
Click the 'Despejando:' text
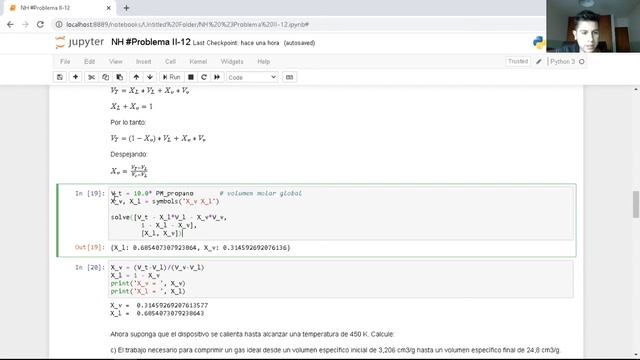(x=129, y=154)
